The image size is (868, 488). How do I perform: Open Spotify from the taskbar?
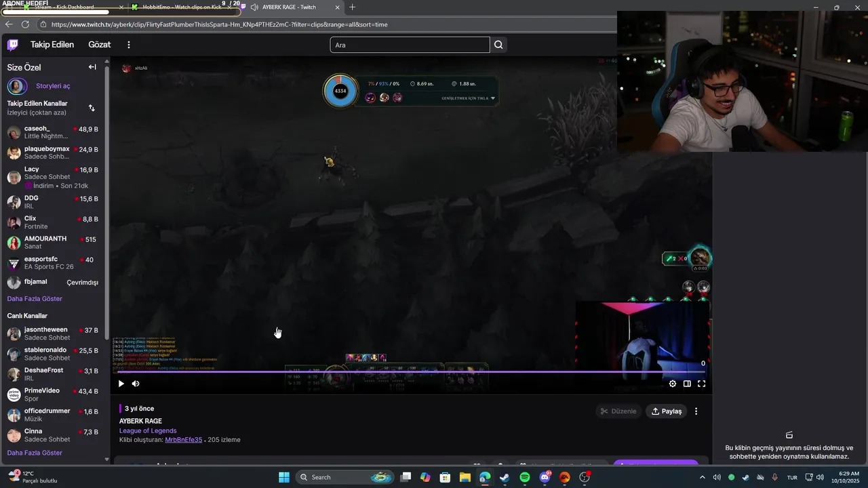click(525, 477)
